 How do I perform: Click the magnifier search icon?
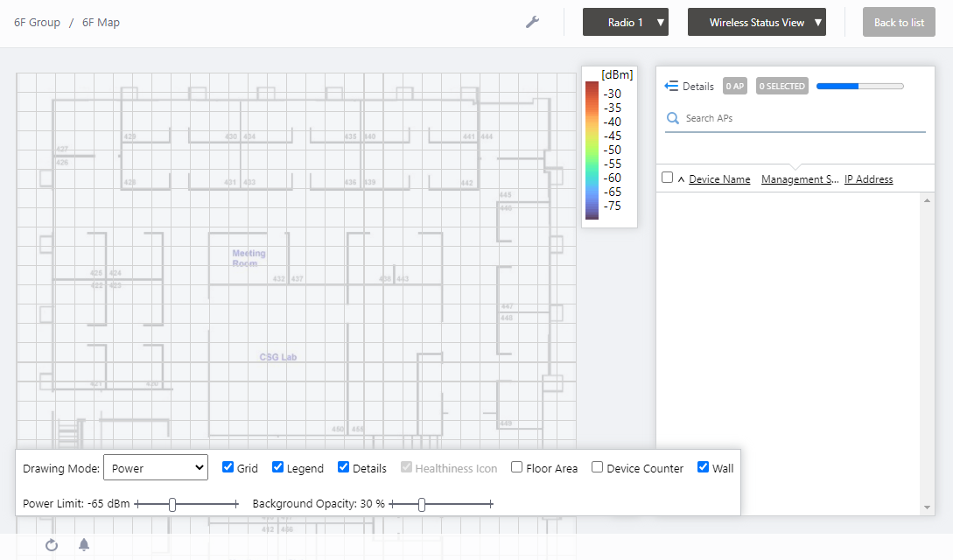click(x=673, y=118)
